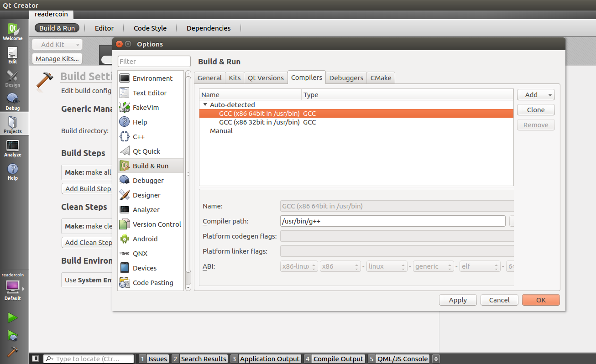The height and width of the screenshot is (364, 596).
Task: Open Version Control options category
Action: 157,224
